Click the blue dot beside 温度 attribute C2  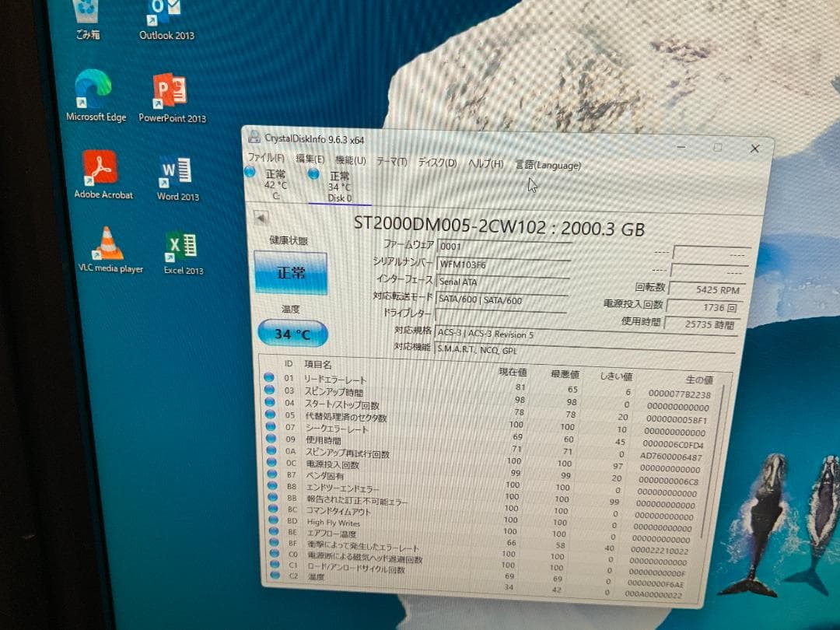tap(274, 576)
